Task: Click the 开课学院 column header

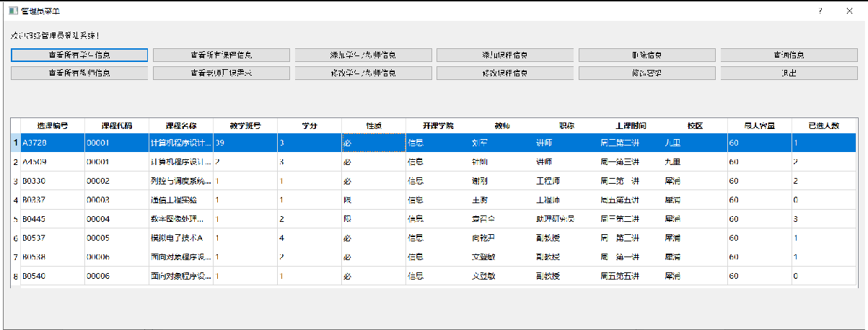Action: point(438,125)
